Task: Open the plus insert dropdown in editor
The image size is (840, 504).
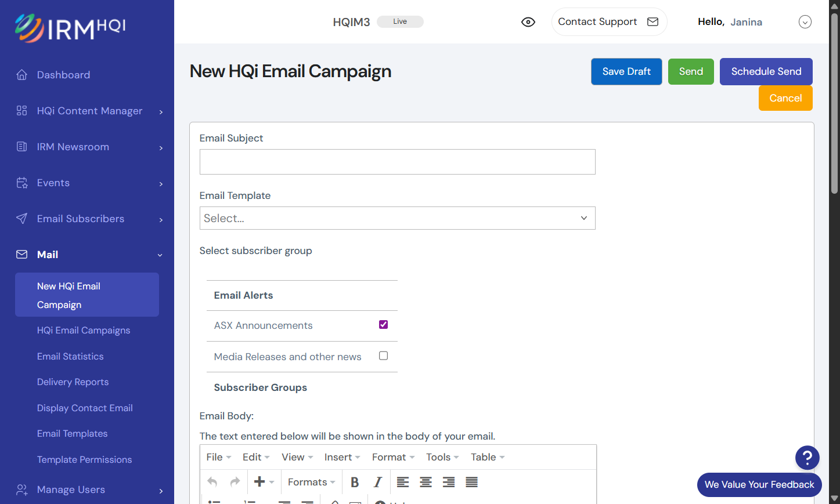Action: click(x=264, y=482)
